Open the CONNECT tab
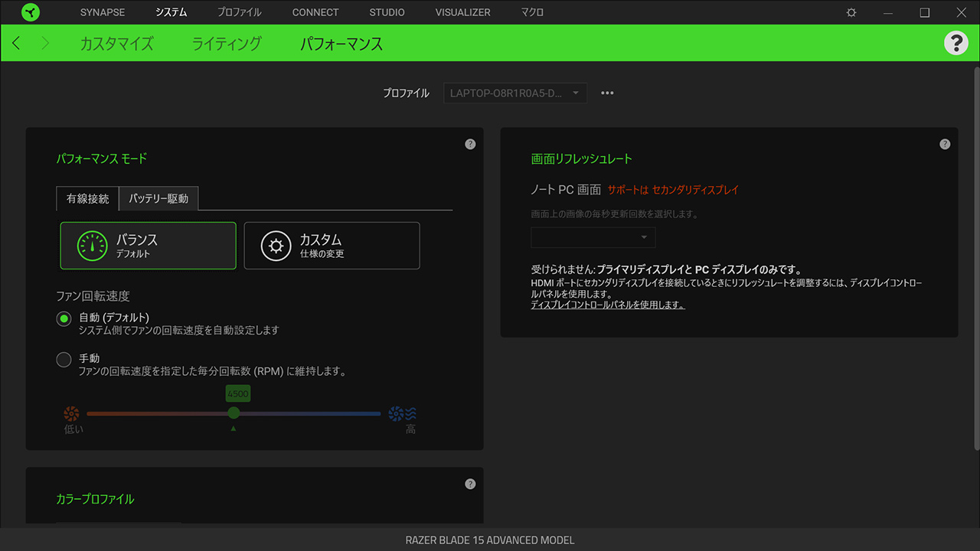Screen dimensions: 980x551 pyautogui.click(x=315, y=12)
